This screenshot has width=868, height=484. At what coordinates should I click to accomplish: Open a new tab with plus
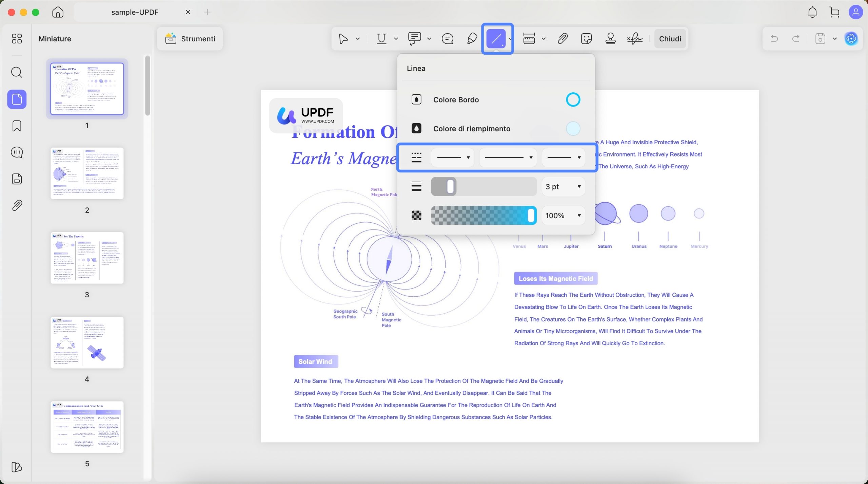(x=208, y=12)
